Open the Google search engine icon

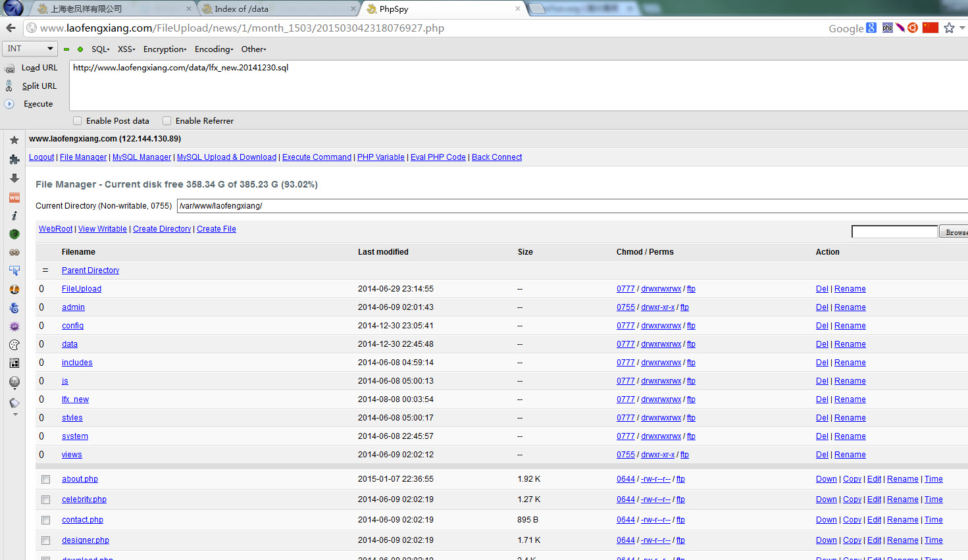(x=871, y=28)
